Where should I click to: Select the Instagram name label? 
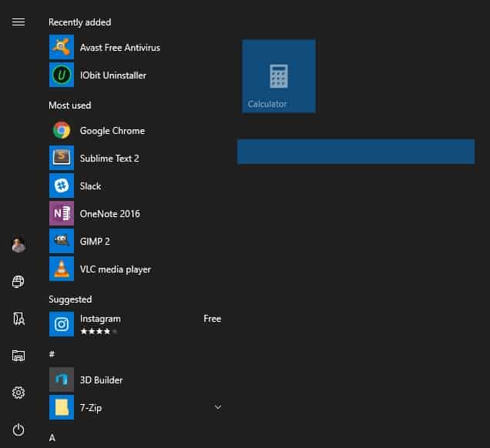[x=100, y=319]
